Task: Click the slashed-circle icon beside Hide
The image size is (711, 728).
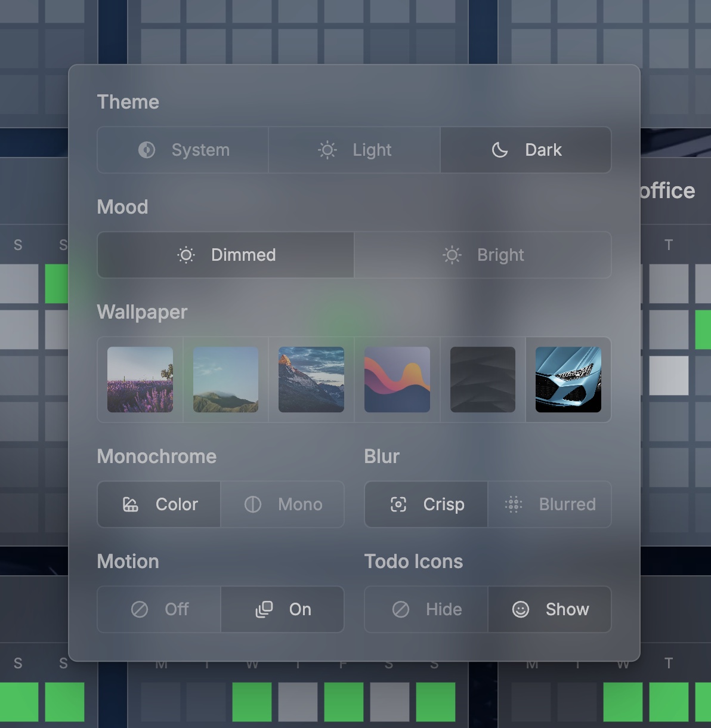Action: [401, 609]
